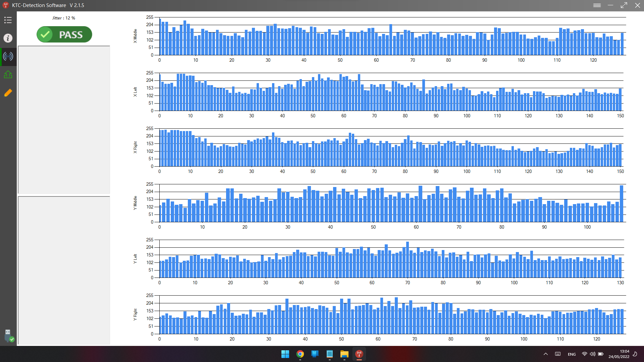Expand hidden system tray icons chevron

pos(546,354)
